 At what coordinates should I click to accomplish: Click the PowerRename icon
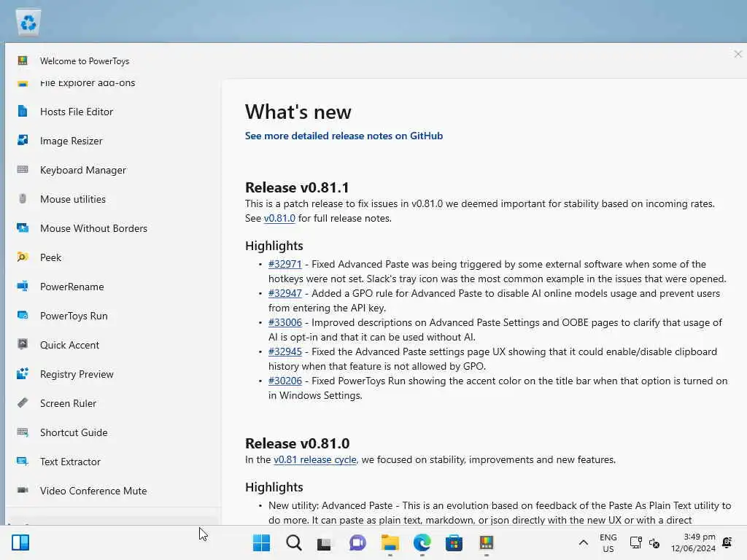(x=23, y=286)
